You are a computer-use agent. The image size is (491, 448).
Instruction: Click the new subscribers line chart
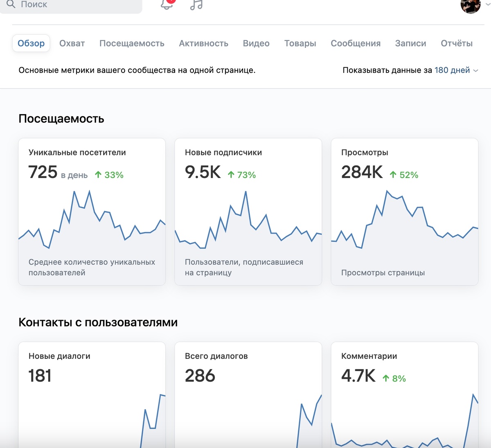tap(248, 220)
